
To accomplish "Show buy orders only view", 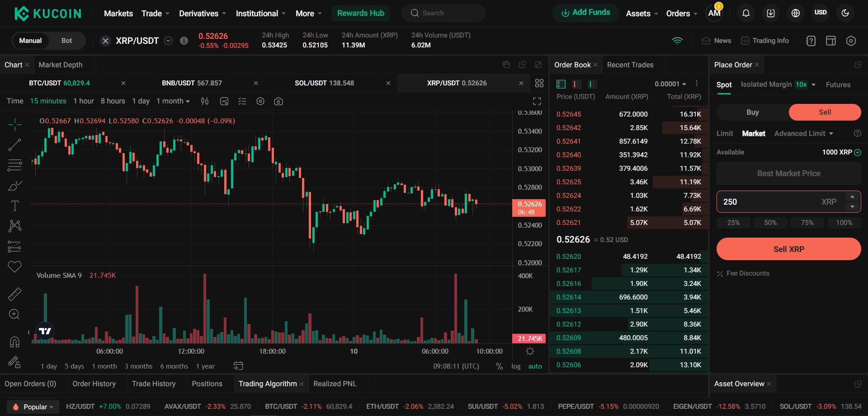I will [593, 84].
